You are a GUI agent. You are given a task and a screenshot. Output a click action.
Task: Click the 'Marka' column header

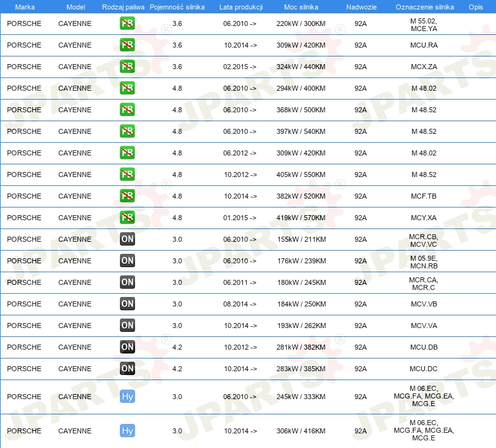[x=25, y=6]
